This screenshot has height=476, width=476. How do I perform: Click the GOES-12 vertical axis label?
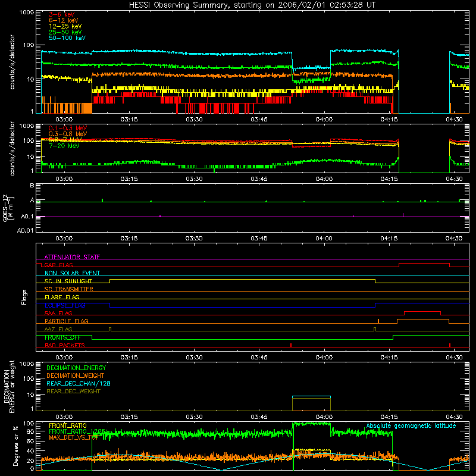click(8, 208)
